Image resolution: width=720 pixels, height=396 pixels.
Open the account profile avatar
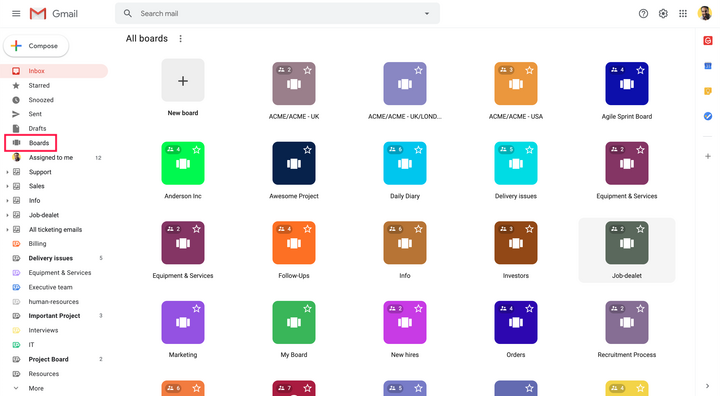pyautogui.click(x=705, y=13)
